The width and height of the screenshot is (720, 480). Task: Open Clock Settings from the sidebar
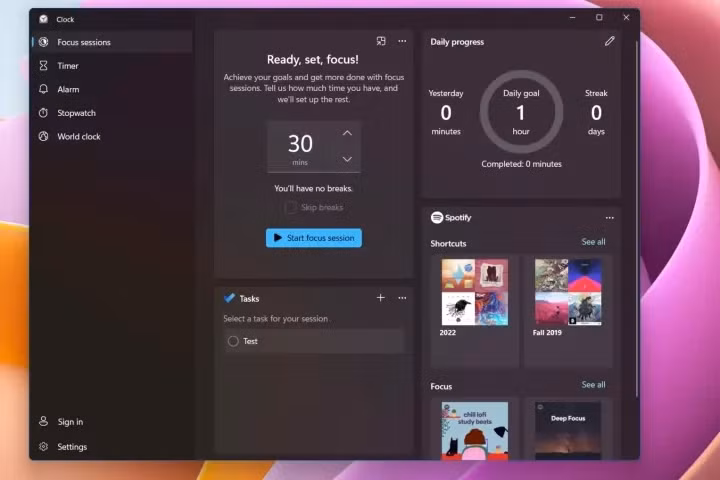pos(112,446)
